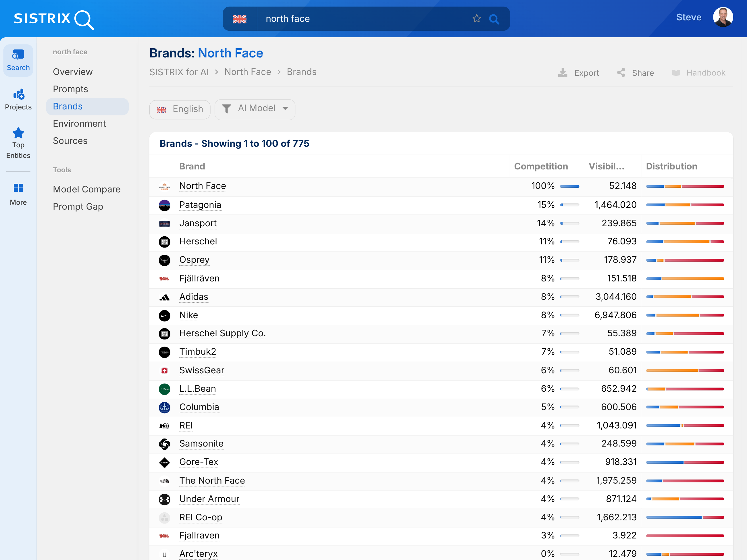The height and width of the screenshot is (560, 747).
Task: Open the REI Co-op brand link
Action: point(201,517)
